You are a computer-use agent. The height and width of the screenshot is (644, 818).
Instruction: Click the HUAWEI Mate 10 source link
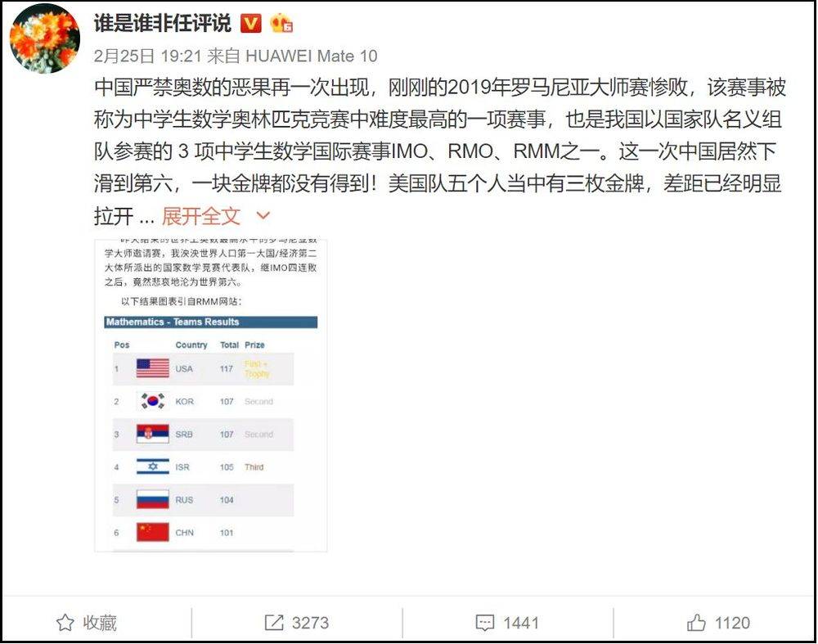click(x=312, y=56)
